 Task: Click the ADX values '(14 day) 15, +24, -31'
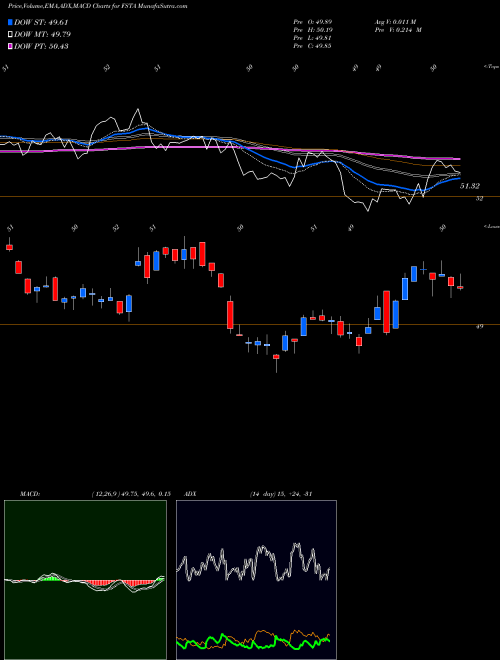tap(281, 494)
